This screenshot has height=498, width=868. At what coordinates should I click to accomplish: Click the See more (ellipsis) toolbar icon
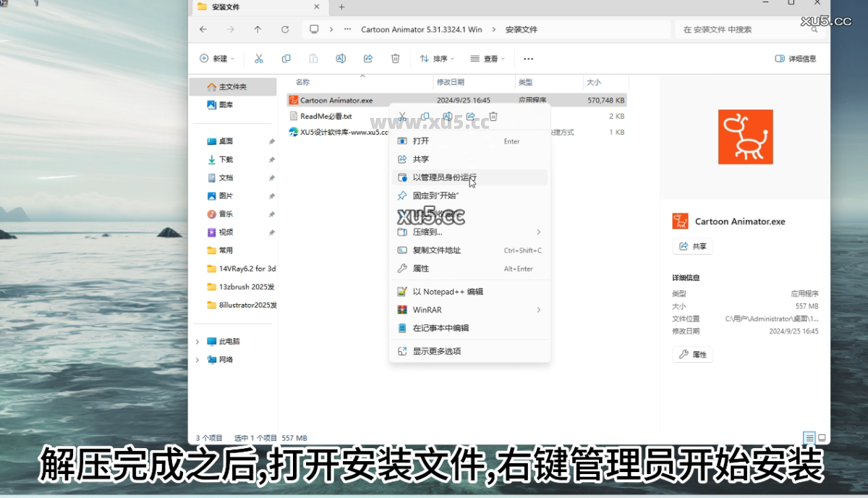point(527,59)
